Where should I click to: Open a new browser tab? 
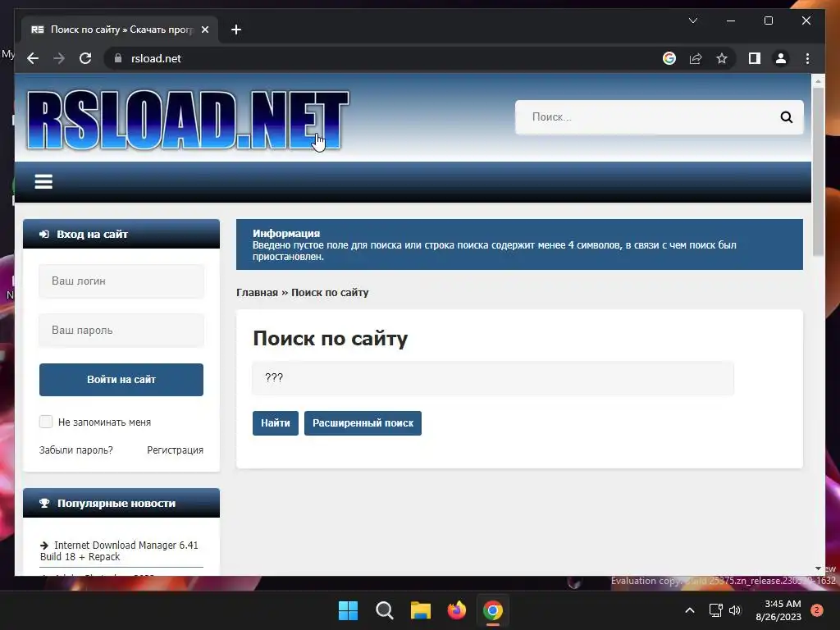pyautogui.click(x=235, y=30)
